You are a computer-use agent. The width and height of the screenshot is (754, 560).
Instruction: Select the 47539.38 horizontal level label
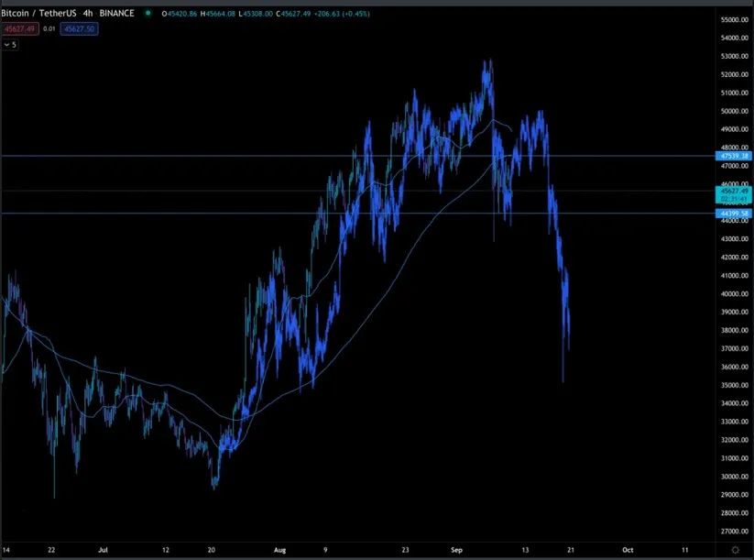tap(732, 157)
